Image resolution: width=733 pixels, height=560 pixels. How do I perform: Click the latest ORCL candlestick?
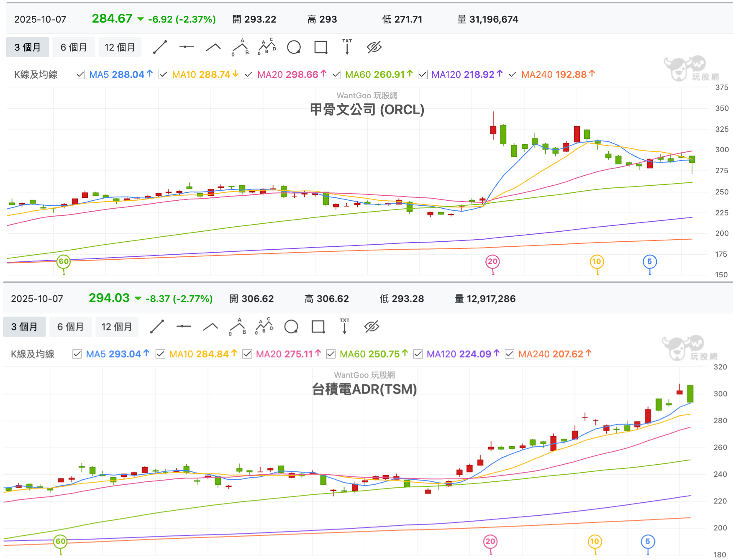pyautogui.click(x=692, y=160)
